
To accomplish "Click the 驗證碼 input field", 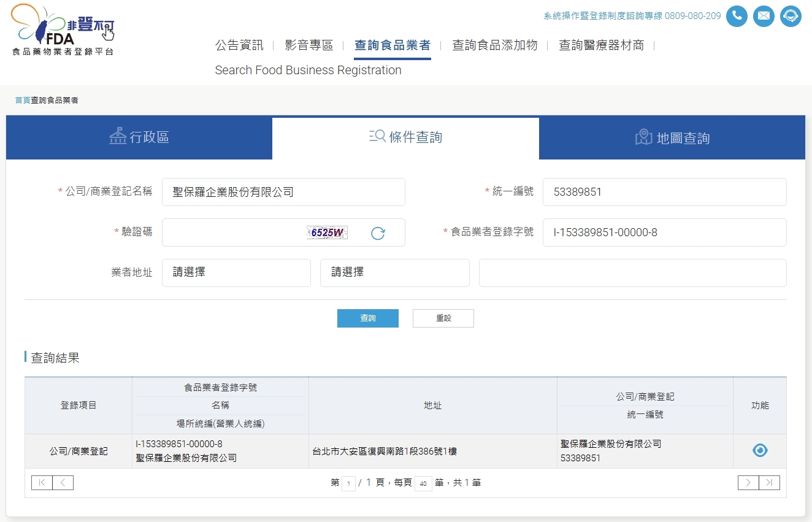I will 233,232.
